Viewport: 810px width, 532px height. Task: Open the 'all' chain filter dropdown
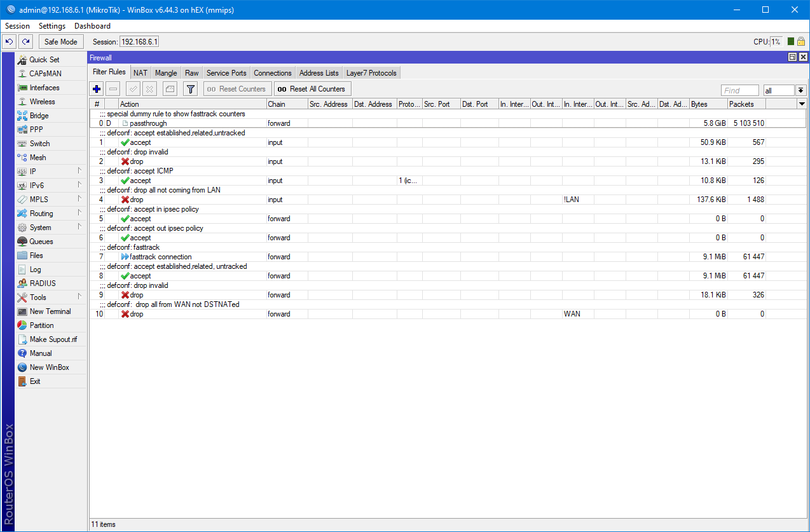[x=801, y=90]
